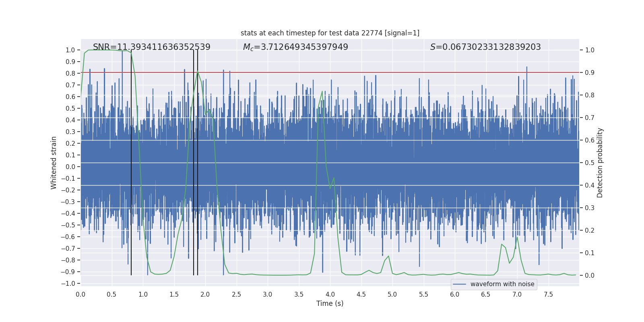Click the Mc chirp mass annotation
The width and height of the screenshot is (644, 322).
pos(295,47)
